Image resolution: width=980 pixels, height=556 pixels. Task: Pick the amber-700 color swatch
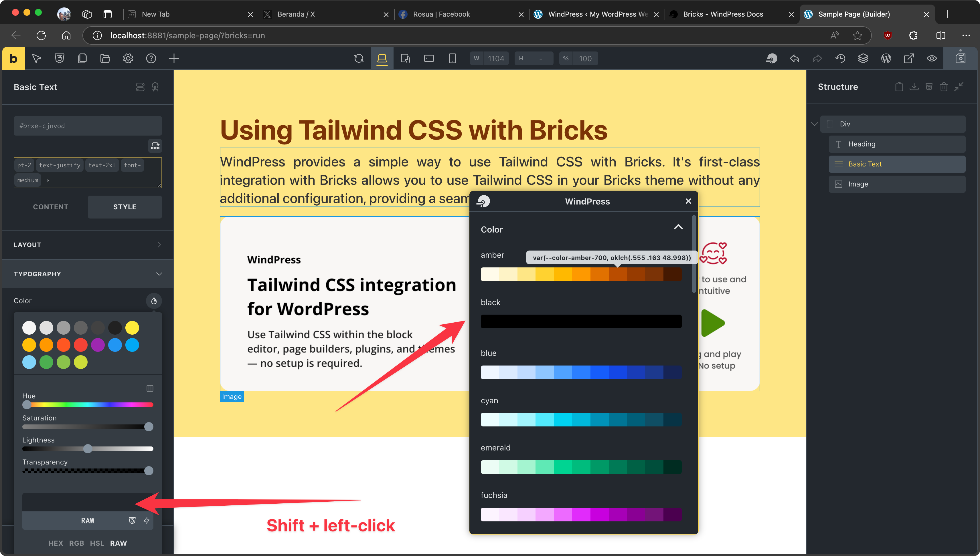[x=618, y=275]
